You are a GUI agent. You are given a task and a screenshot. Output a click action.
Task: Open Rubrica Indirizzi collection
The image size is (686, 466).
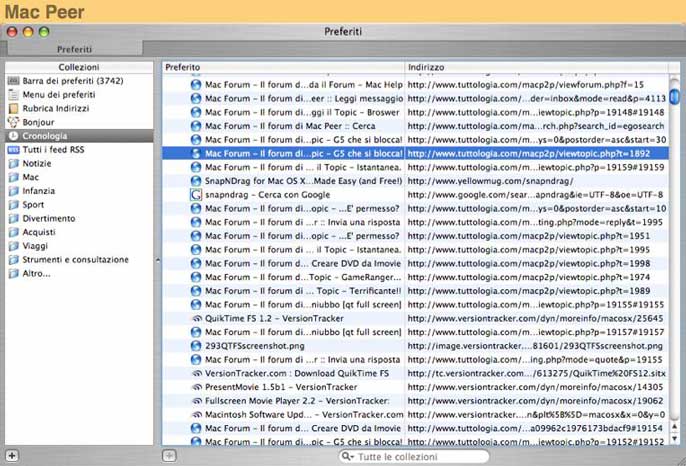click(x=79, y=108)
